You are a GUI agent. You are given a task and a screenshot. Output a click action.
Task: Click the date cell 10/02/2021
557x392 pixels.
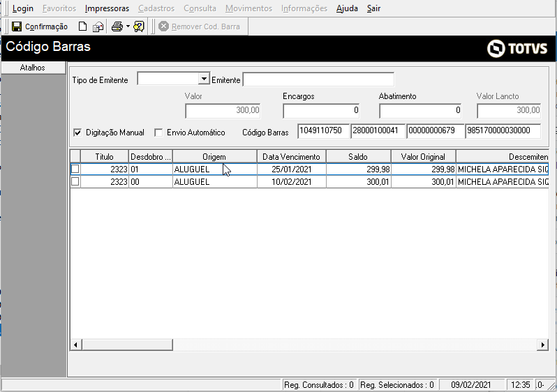(x=292, y=182)
